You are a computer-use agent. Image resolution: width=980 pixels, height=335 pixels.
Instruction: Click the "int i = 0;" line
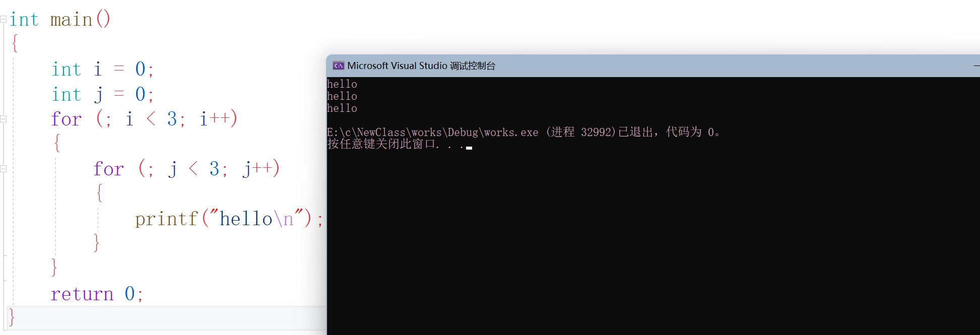click(103, 69)
